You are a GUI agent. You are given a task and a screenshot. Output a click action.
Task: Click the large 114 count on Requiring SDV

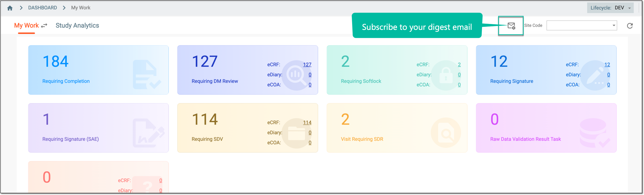pyautogui.click(x=205, y=120)
